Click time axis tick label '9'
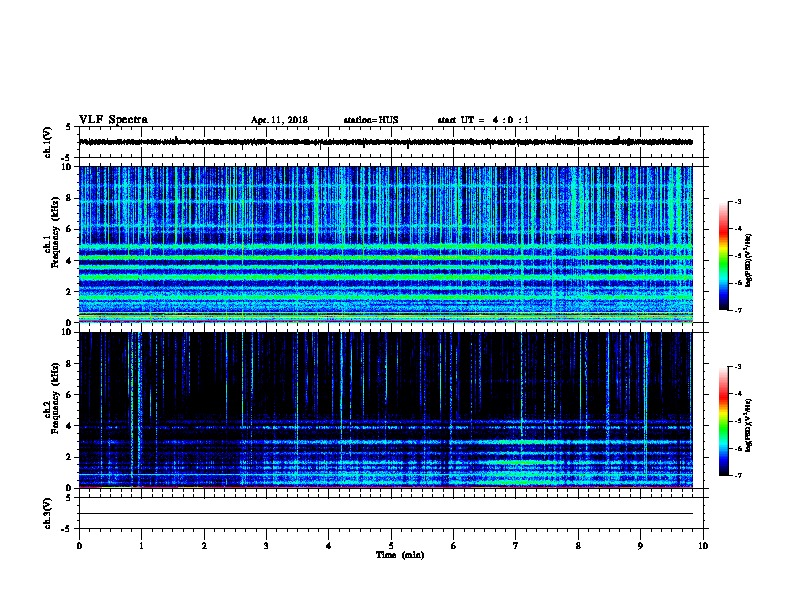The image size is (792, 612). (x=640, y=546)
